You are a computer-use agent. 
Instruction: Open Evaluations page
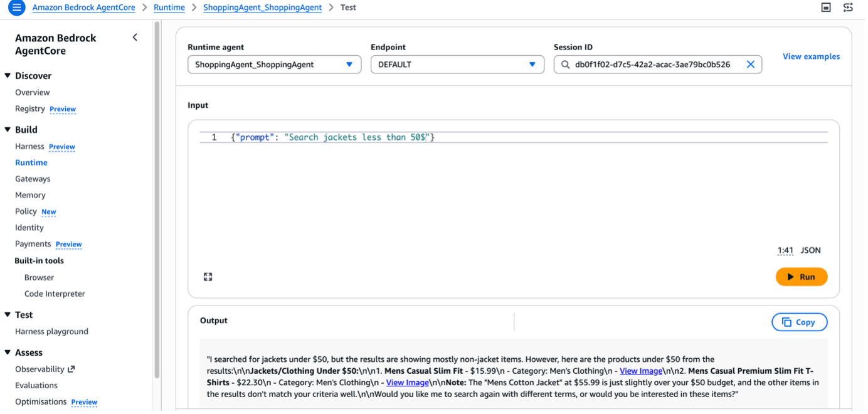pos(36,385)
